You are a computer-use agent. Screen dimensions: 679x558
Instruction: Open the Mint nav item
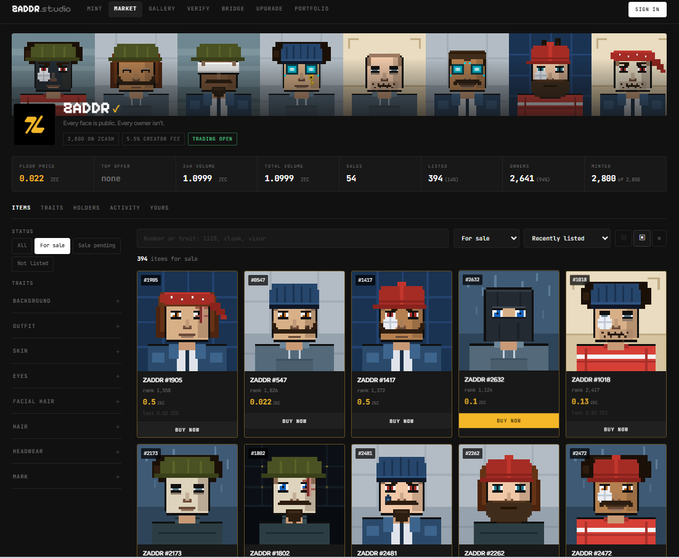click(x=94, y=9)
